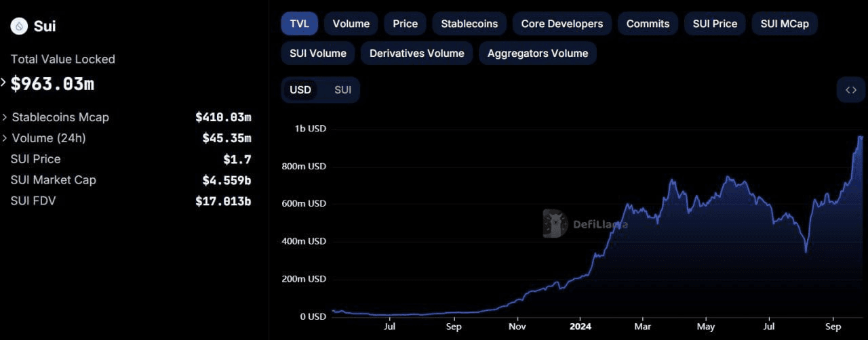
Task: Click the Mar x-axis label
Action: [x=642, y=326]
